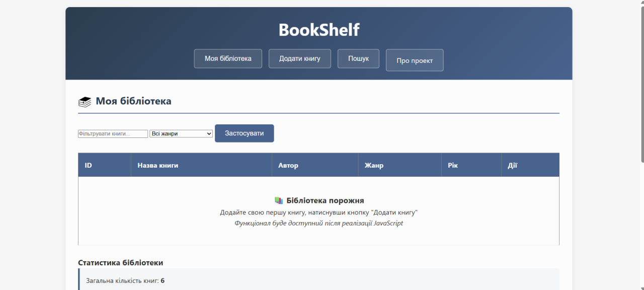Open the "Про проект" page

pos(414,60)
